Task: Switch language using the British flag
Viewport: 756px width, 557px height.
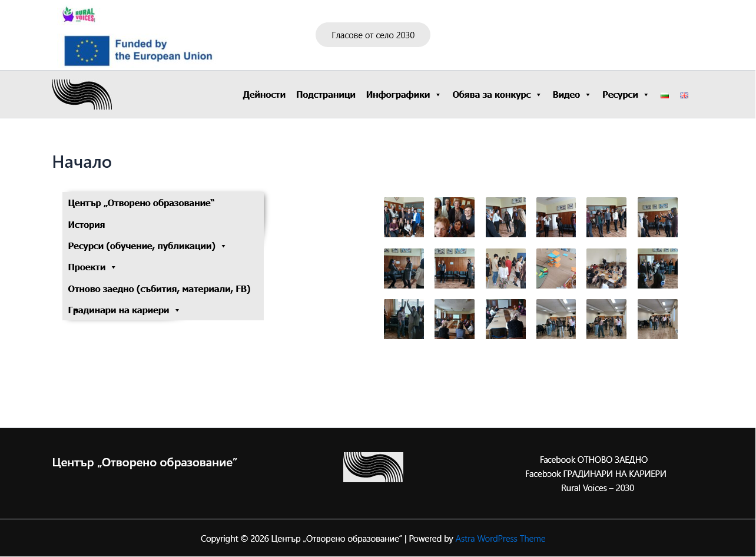Action: pyautogui.click(x=684, y=95)
